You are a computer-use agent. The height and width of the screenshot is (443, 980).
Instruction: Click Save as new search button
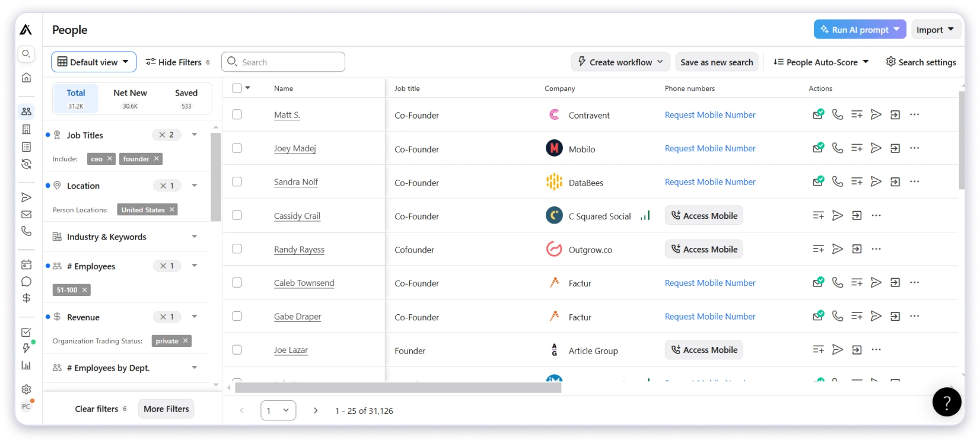click(717, 62)
